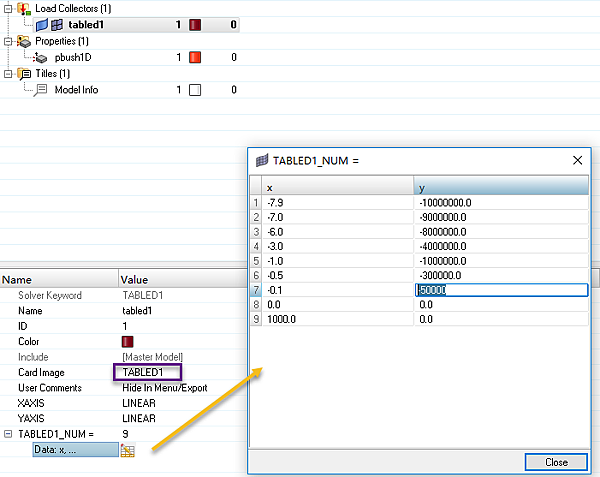The width and height of the screenshot is (600, 477).
Task: Click the Color value swatch in properties
Action: [x=127, y=342]
